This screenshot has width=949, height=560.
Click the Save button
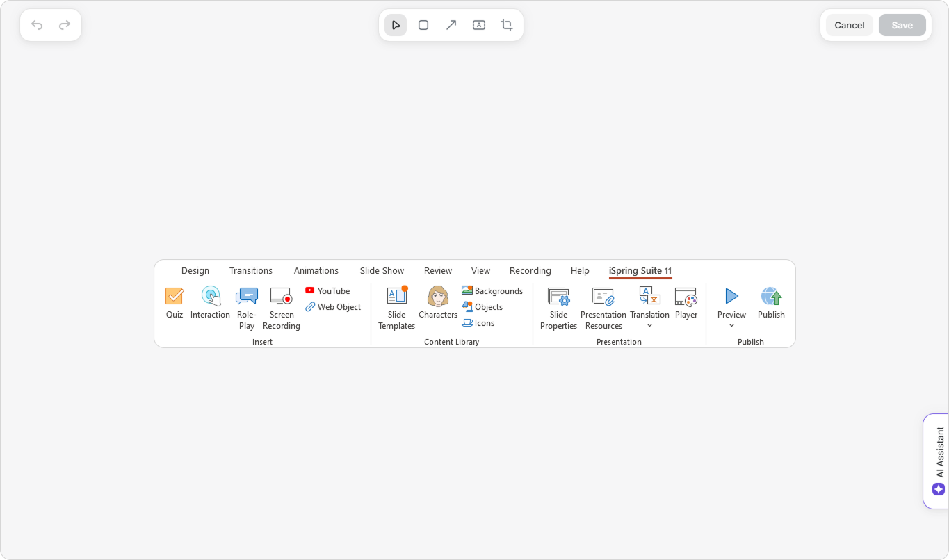pos(902,25)
